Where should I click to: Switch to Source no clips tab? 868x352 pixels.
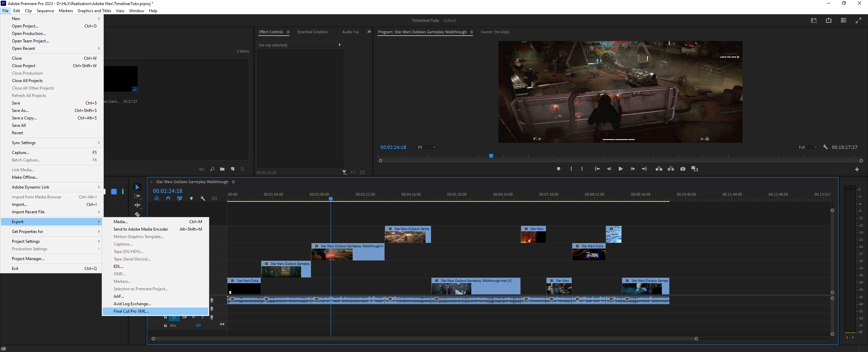pyautogui.click(x=495, y=32)
